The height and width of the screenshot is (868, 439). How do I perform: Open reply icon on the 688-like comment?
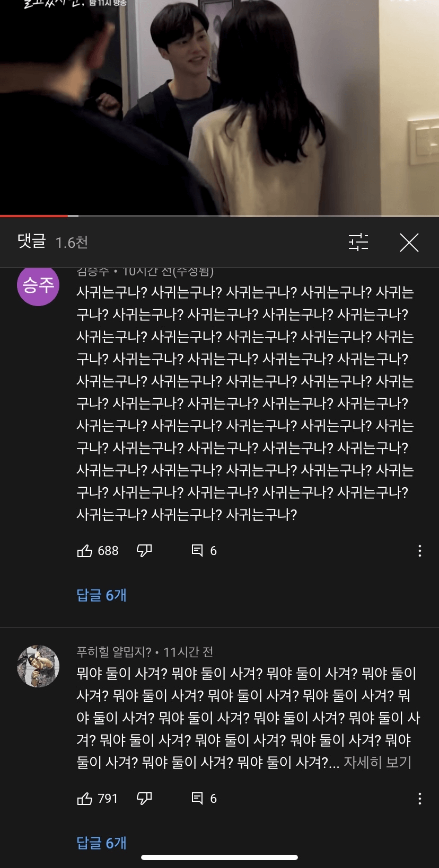pyautogui.click(x=197, y=551)
